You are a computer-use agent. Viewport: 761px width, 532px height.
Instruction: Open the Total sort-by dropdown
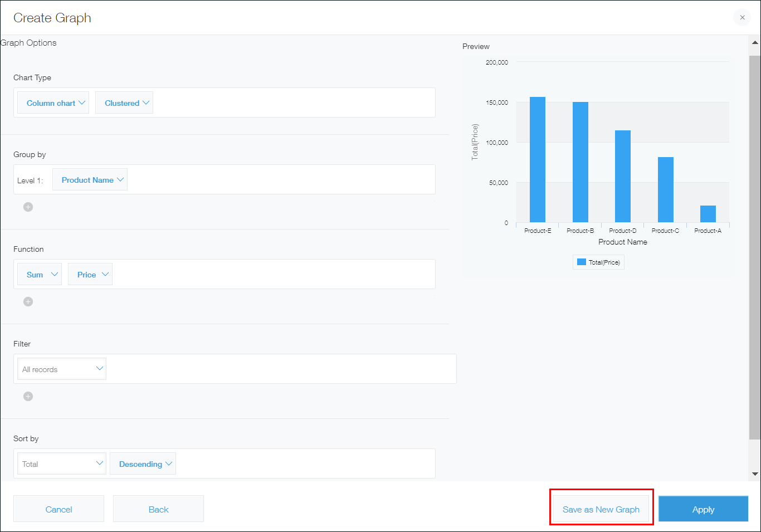click(62, 464)
